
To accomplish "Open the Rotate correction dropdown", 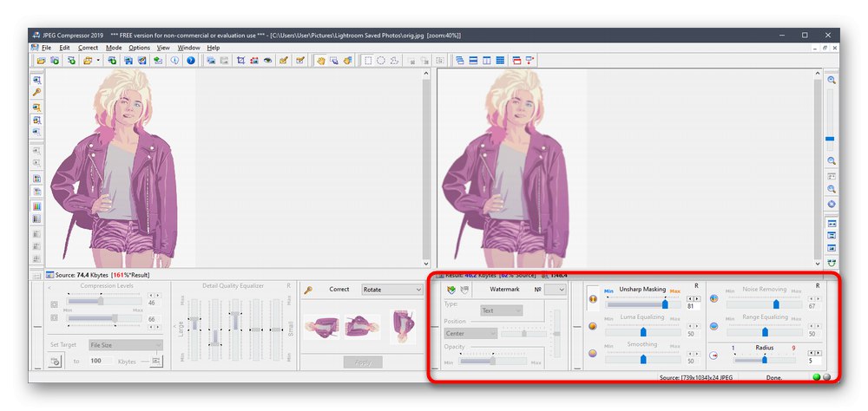I will click(392, 290).
